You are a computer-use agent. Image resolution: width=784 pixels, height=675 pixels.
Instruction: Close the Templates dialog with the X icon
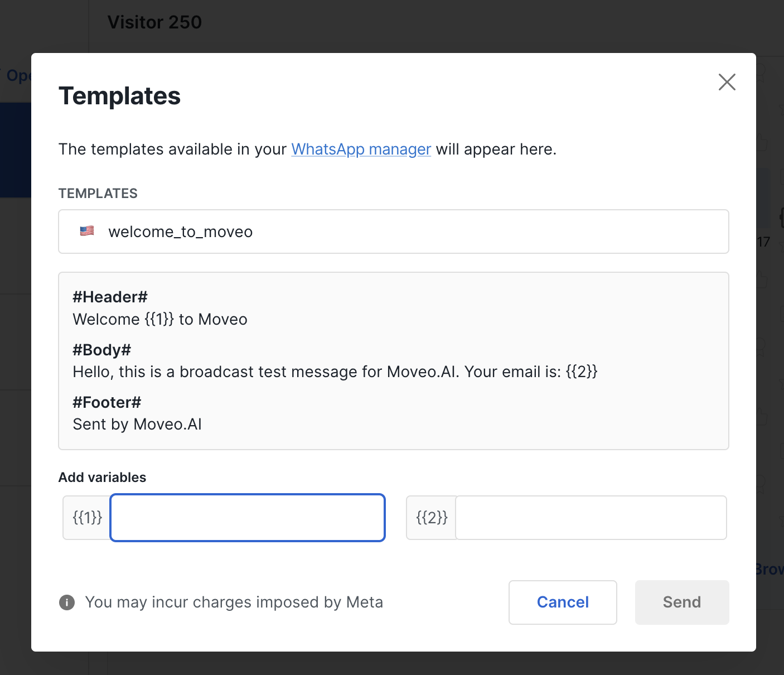(727, 82)
